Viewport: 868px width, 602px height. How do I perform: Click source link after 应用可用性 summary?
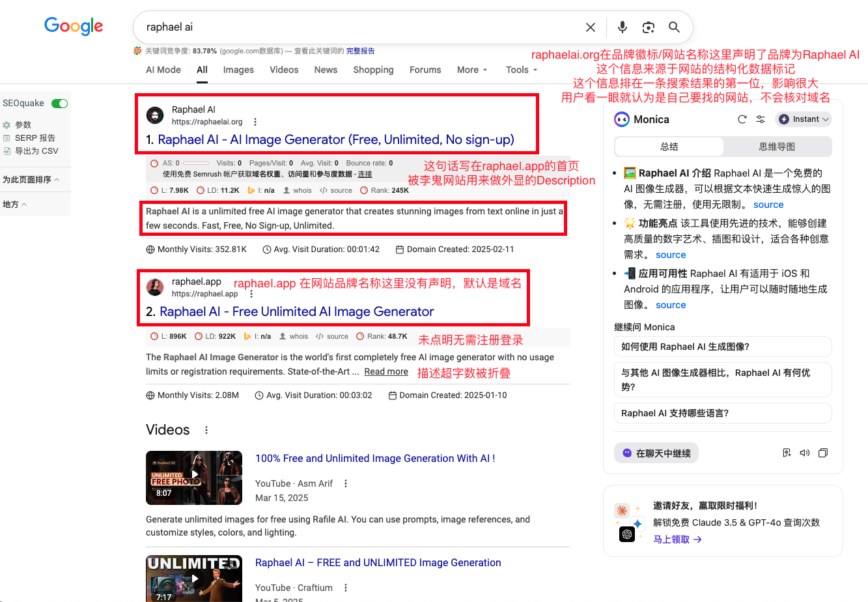point(671,305)
